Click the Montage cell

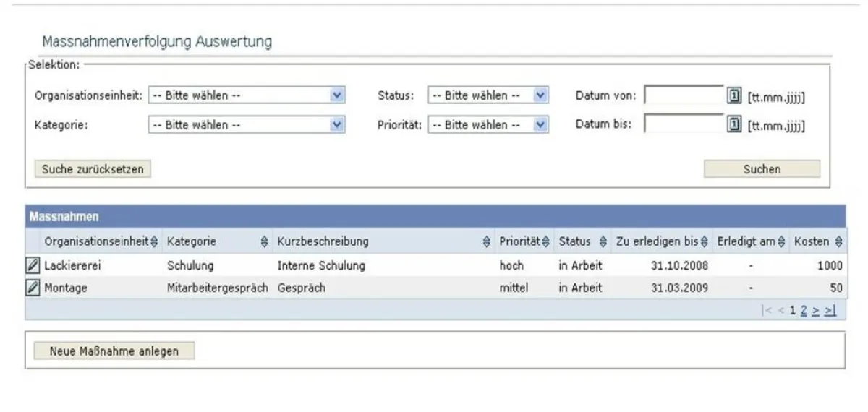[x=66, y=288]
